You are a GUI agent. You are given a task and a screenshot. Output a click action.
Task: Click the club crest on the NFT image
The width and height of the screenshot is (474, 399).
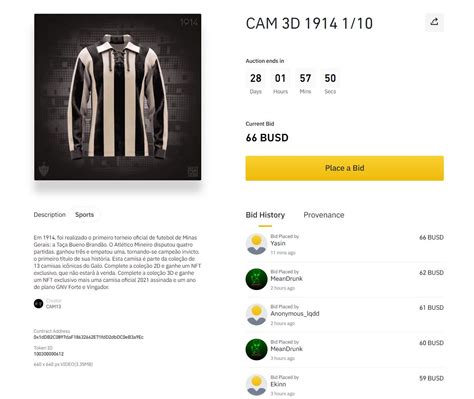[44, 169]
